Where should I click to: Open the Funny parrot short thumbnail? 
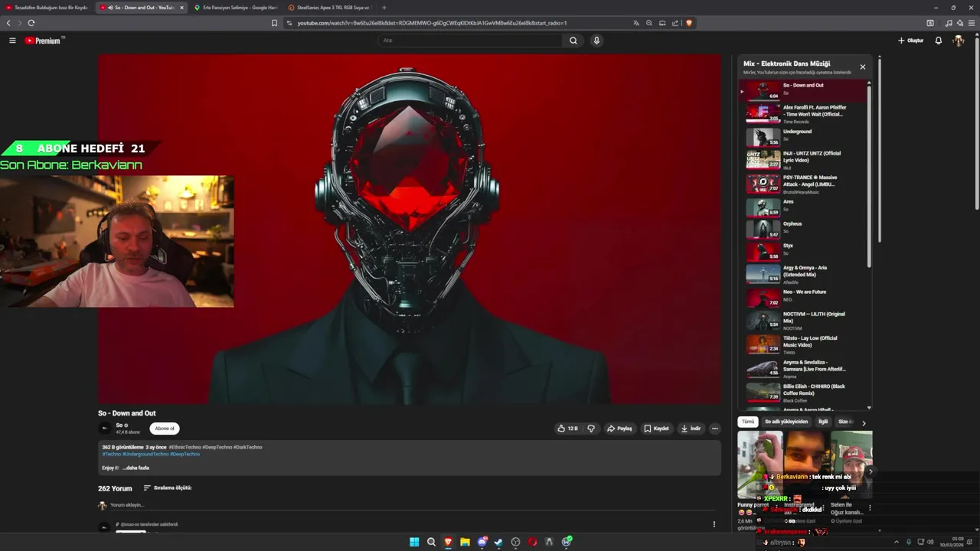759,465
